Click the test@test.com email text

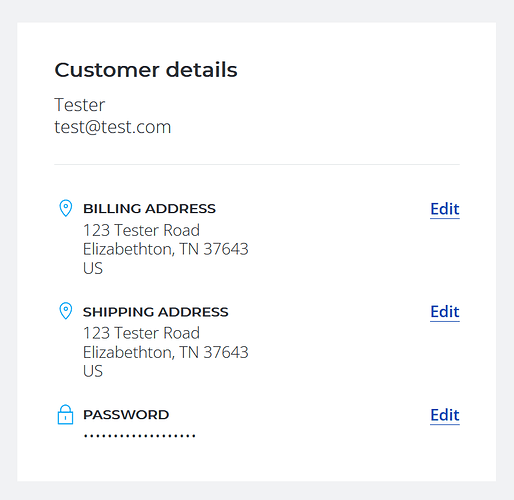tap(113, 127)
